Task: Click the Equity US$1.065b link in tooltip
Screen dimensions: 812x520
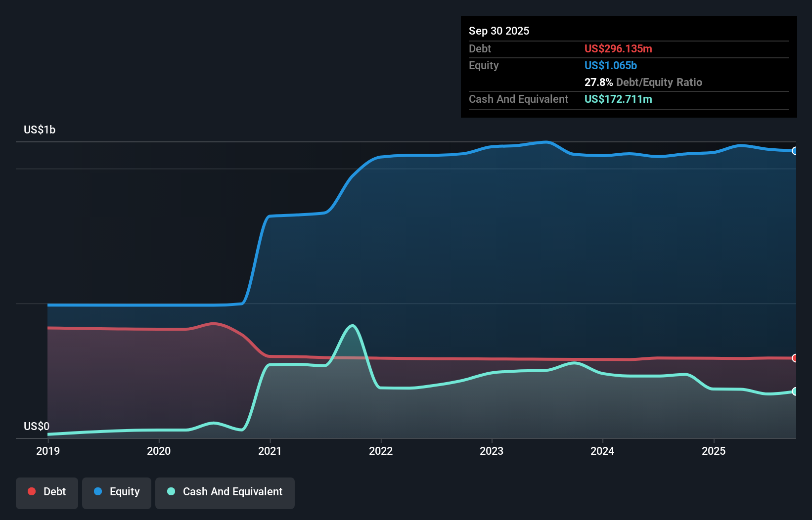Action: point(610,65)
